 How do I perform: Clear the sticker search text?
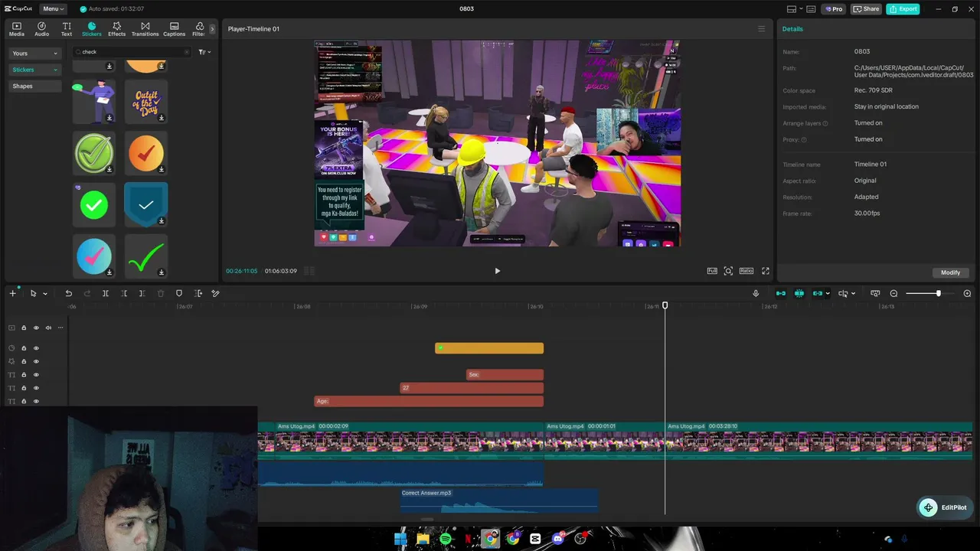click(186, 52)
